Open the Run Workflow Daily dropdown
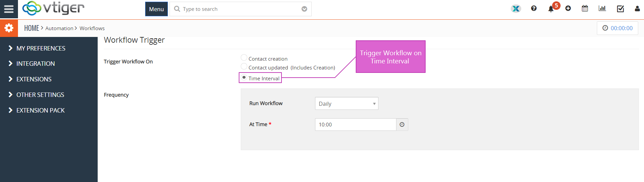This screenshot has height=182, width=644. 347,103
